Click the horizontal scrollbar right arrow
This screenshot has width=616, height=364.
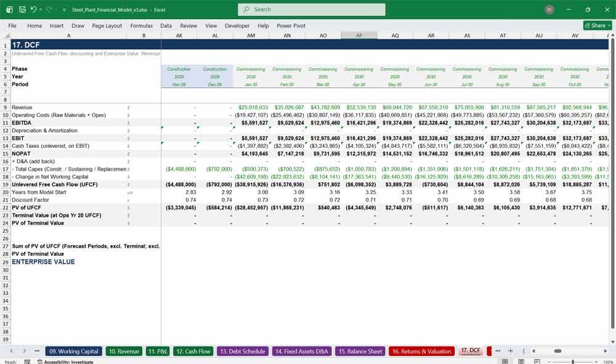[x=606, y=351]
